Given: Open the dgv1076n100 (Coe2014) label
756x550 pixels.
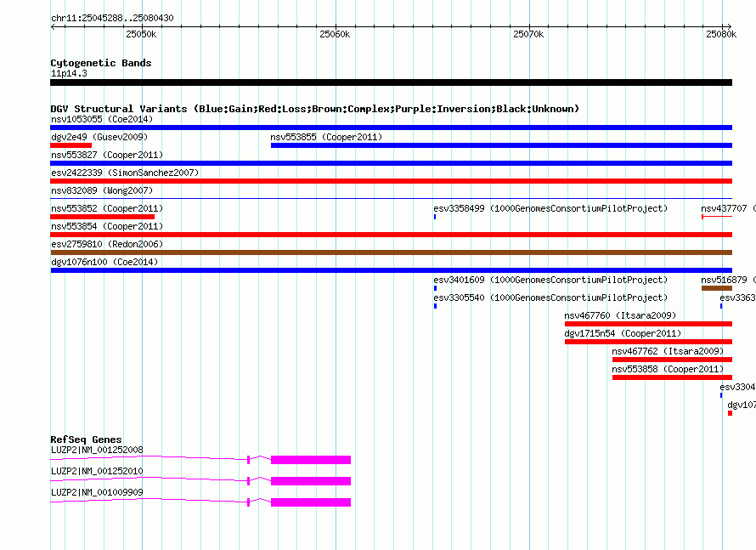Looking at the screenshot, I should point(104,262).
